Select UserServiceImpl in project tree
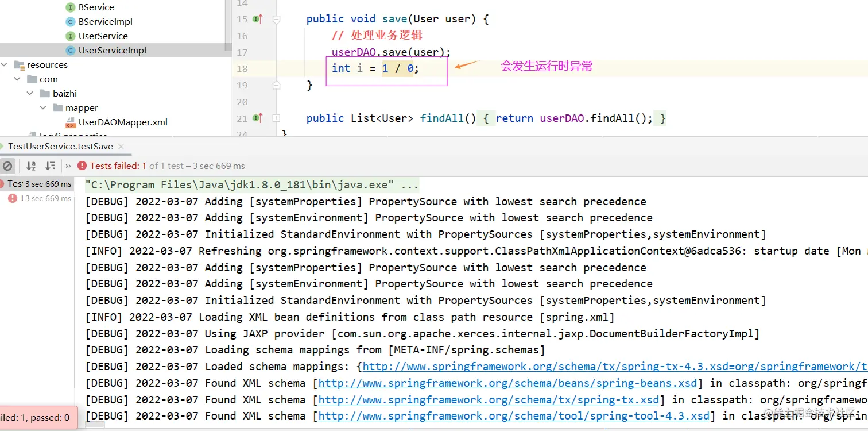868x431 pixels. (113, 51)
